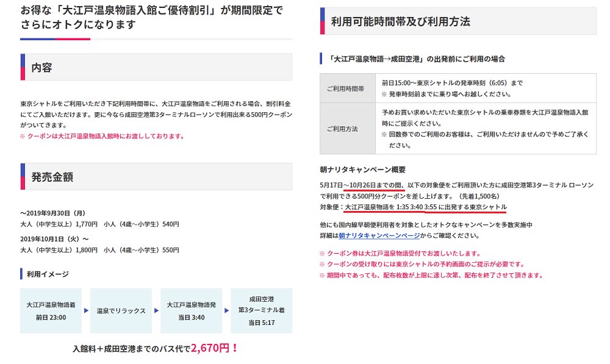Click the ～2019年9月30日（月） date line
The width and height of the screenshot is (610, 364).
click(x=53, y=213)
